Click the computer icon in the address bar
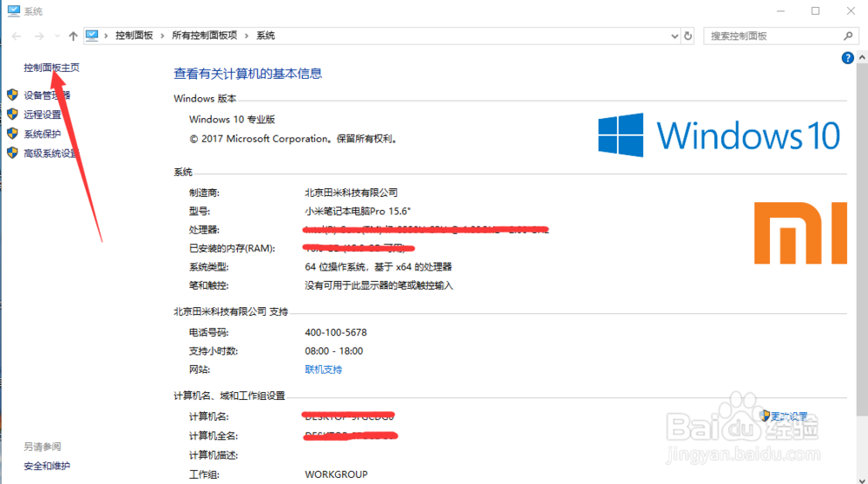Screen dimensions: 868x484 point(92,36)
